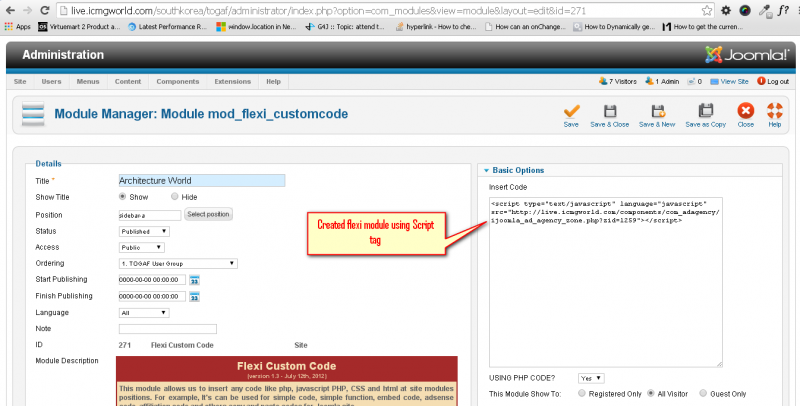Open the Users menu
This screenshot has height=406, width=800.
(51, 82)
